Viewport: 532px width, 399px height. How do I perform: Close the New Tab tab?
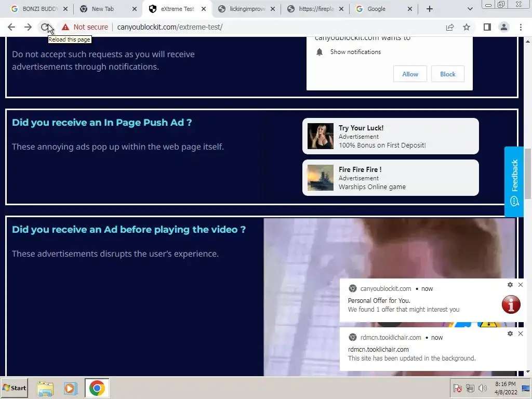point(135,9)
